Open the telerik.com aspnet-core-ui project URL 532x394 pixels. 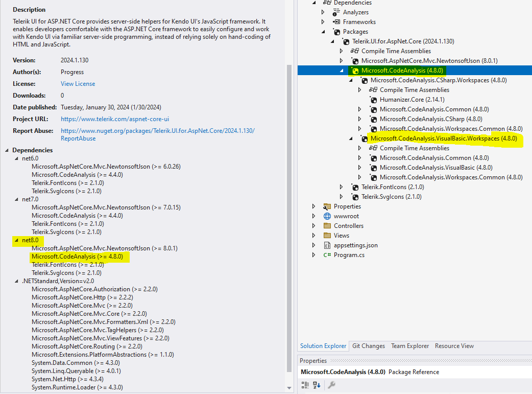(115, 119)
